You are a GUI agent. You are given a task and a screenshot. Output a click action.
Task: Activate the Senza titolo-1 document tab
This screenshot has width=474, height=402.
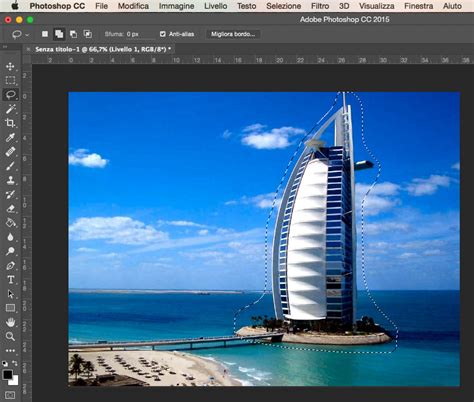coord(103,49)
